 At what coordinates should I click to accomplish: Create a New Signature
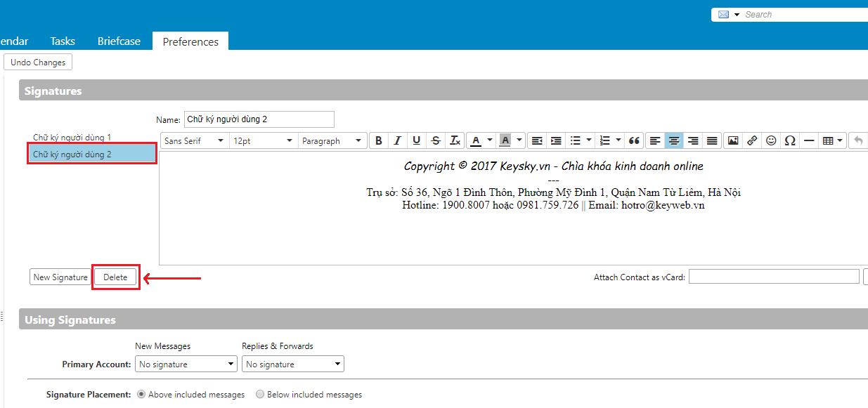click(60, 277)
